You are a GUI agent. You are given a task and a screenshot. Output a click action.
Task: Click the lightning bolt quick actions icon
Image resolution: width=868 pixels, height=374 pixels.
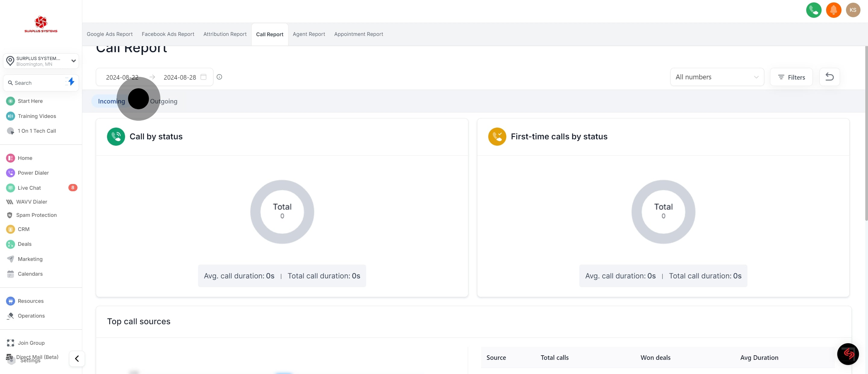coord(71,82)
